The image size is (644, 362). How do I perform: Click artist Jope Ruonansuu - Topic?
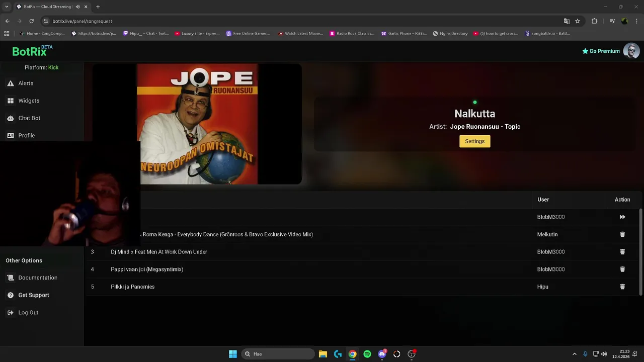(x=485, y=127)
